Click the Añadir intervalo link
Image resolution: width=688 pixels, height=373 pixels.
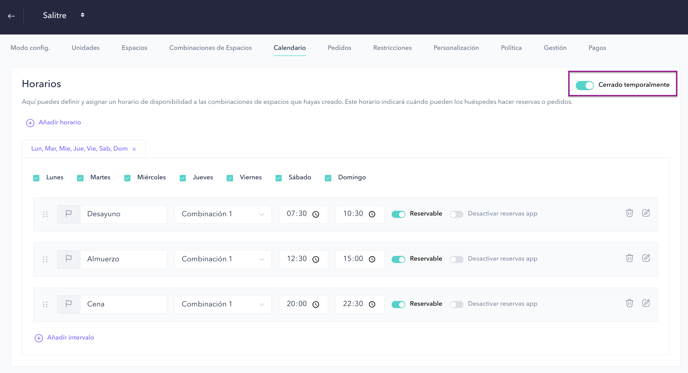(x=71, y=338)
